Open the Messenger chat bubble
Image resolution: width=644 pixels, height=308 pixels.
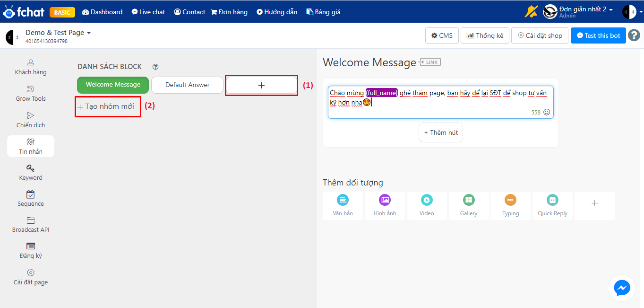click(x=622, y=288)
